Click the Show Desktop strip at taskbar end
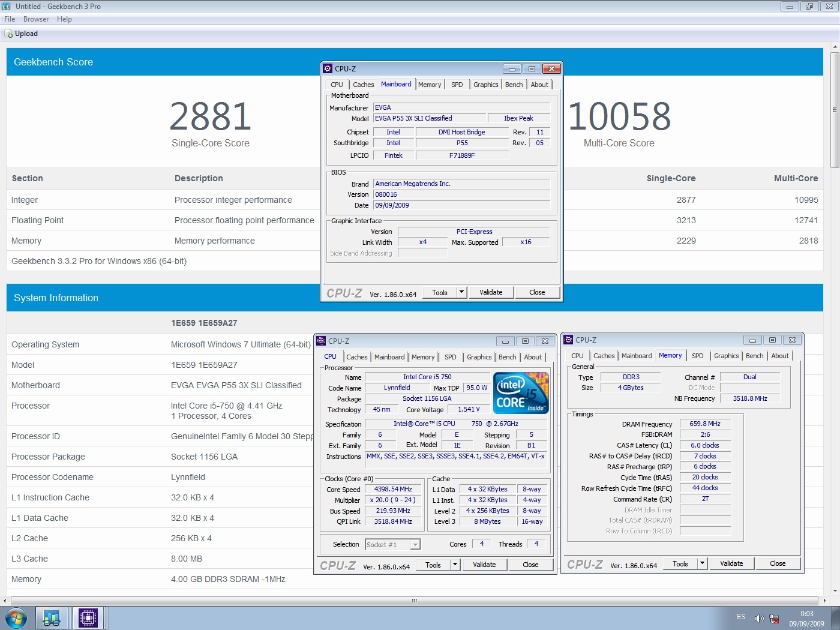 pos(835,618)
